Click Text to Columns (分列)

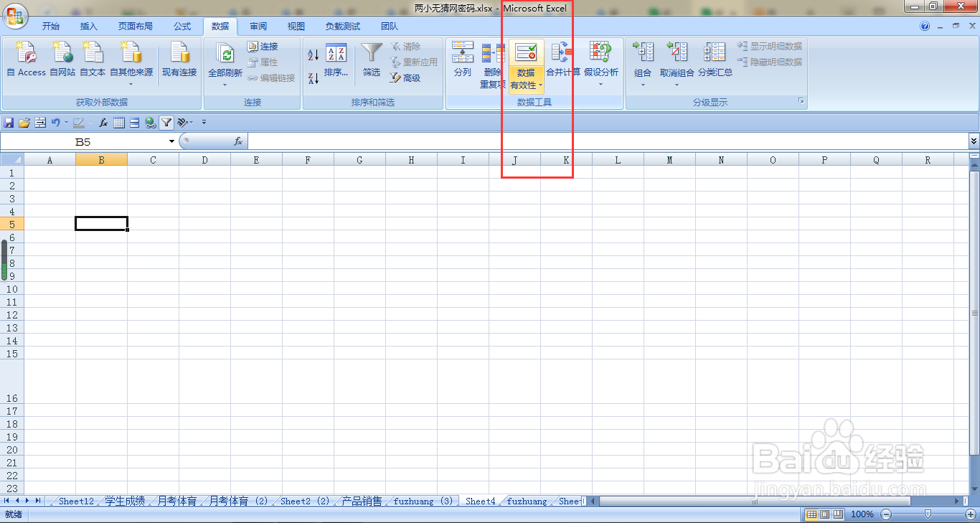tap(463, 60)
